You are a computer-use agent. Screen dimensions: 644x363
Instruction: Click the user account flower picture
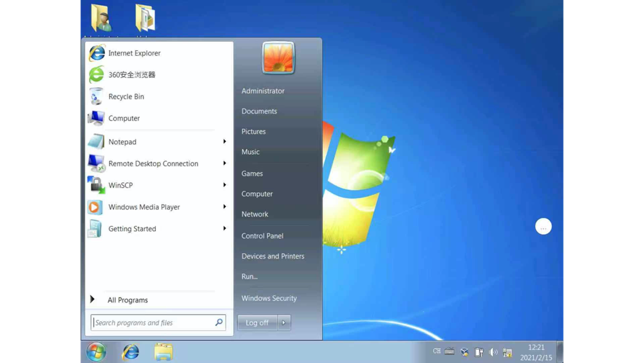278,58
